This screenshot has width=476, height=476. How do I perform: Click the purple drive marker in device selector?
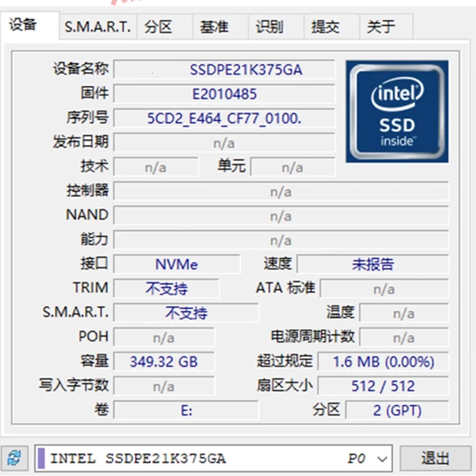[42, 459]
